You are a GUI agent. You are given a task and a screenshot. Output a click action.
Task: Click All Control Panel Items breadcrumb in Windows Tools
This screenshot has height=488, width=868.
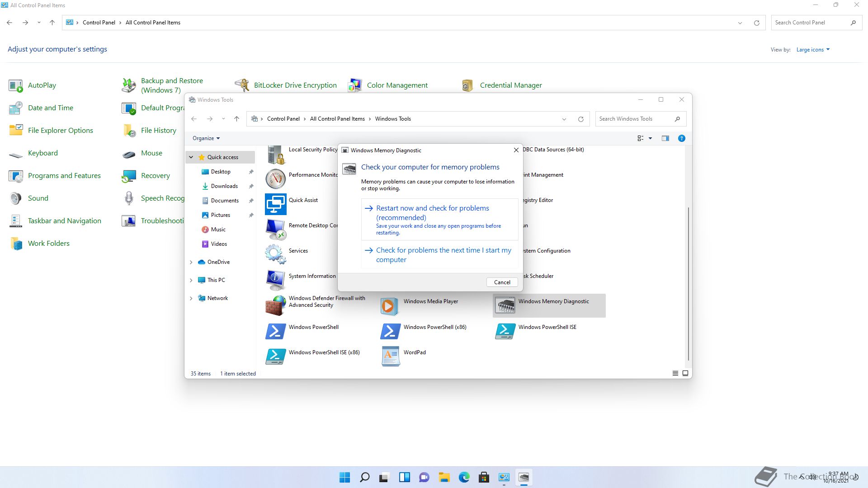point(337,119)
